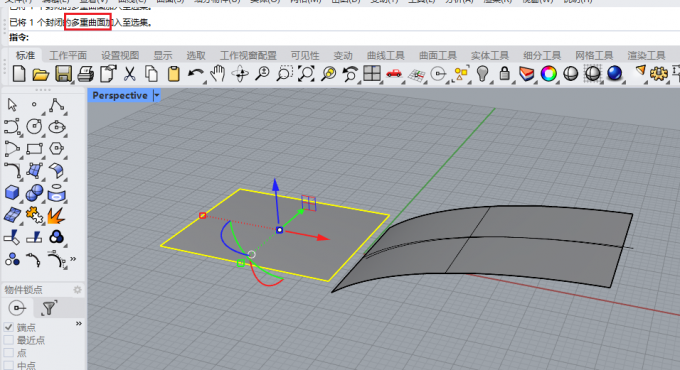
Task: Open the 网格工具 tab
Action: point(594,56)
